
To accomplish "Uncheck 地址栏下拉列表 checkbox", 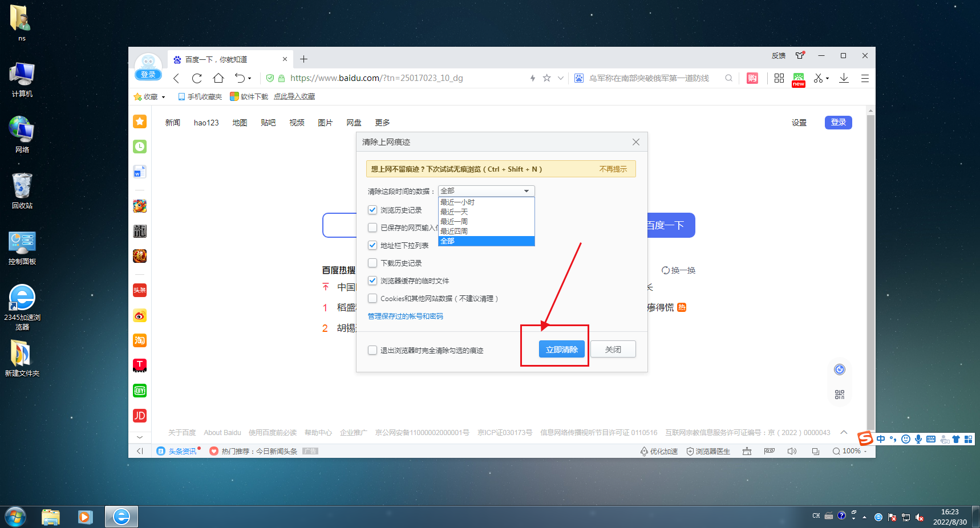I will [372, 245].
